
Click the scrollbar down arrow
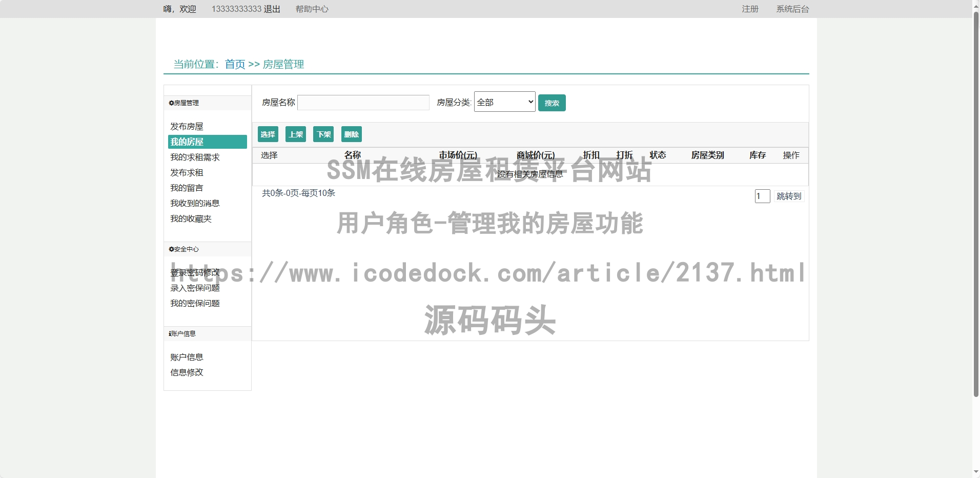[976, 472]
